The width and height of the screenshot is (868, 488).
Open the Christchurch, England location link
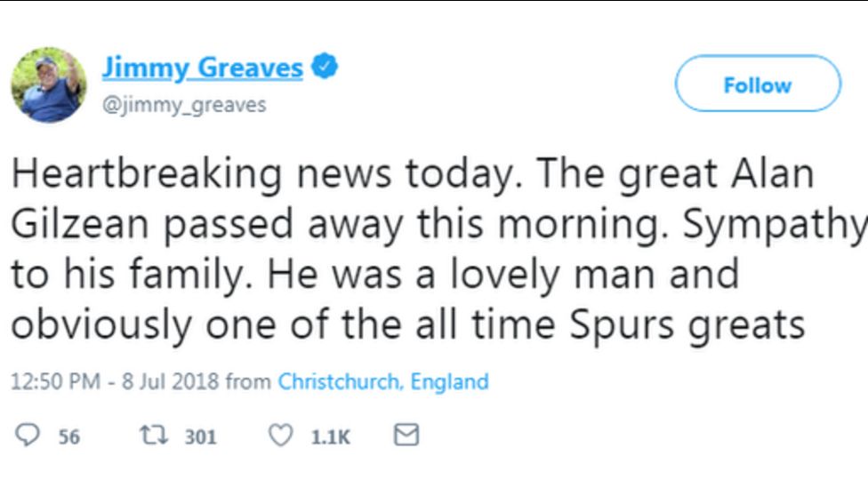click(383, 382)
